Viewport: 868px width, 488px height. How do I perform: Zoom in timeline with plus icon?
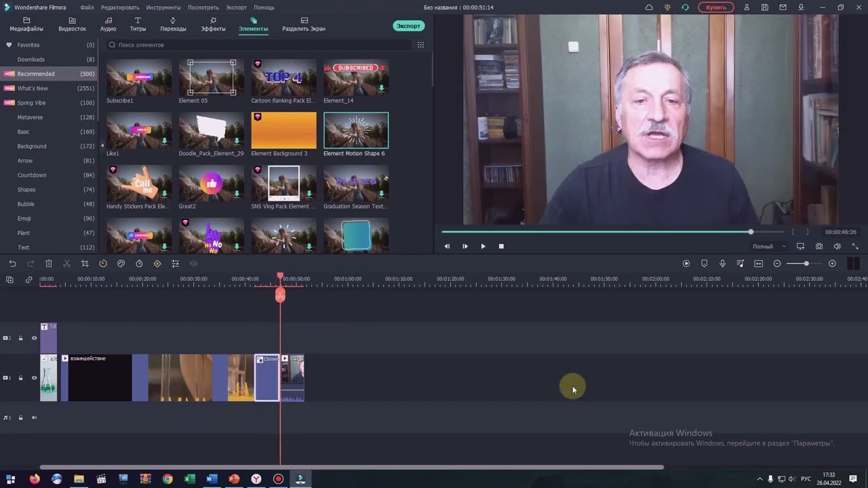pos(832,264)
